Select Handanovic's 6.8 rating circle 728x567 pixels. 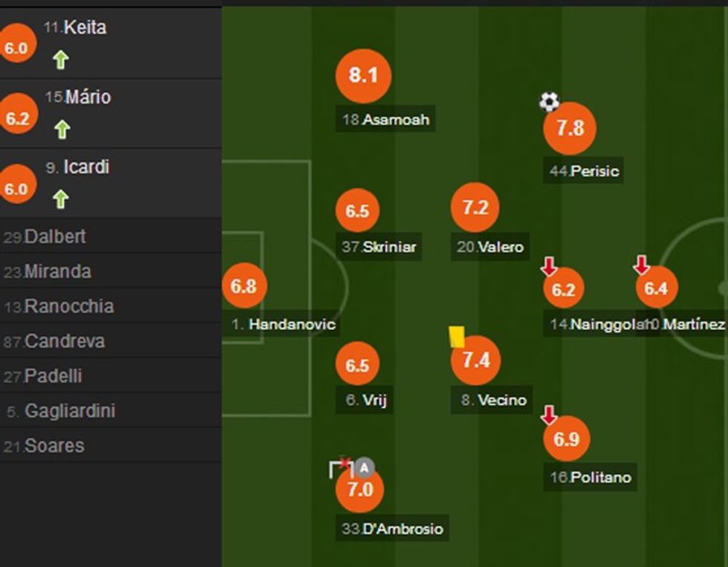coord(244,285)
